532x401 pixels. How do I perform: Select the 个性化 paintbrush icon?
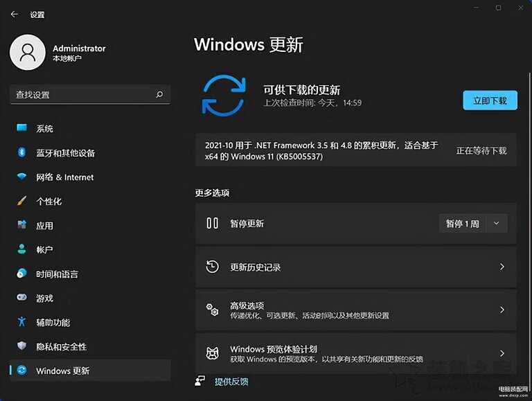pyautogui.click(x=21, y=202)
